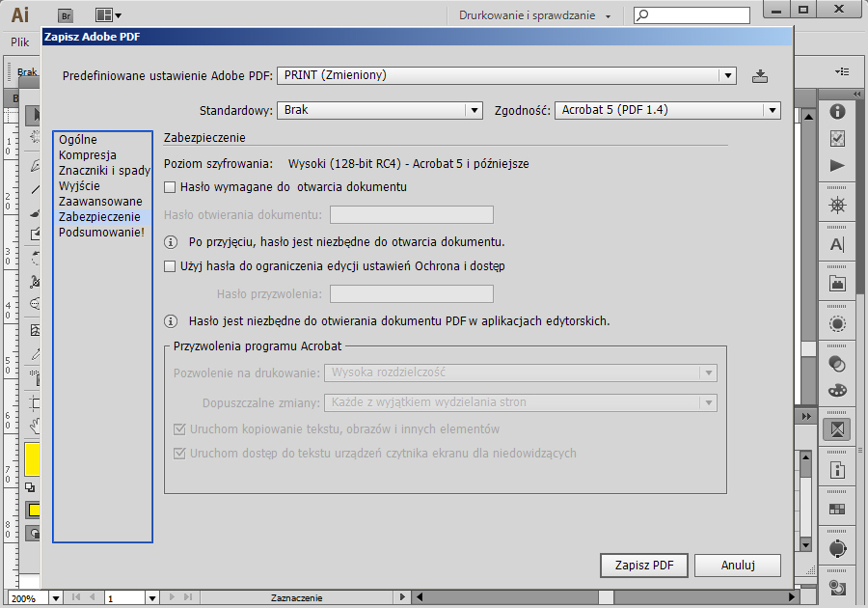Click the yellow fill color box in the toolbar

click(x=32, y=459)
